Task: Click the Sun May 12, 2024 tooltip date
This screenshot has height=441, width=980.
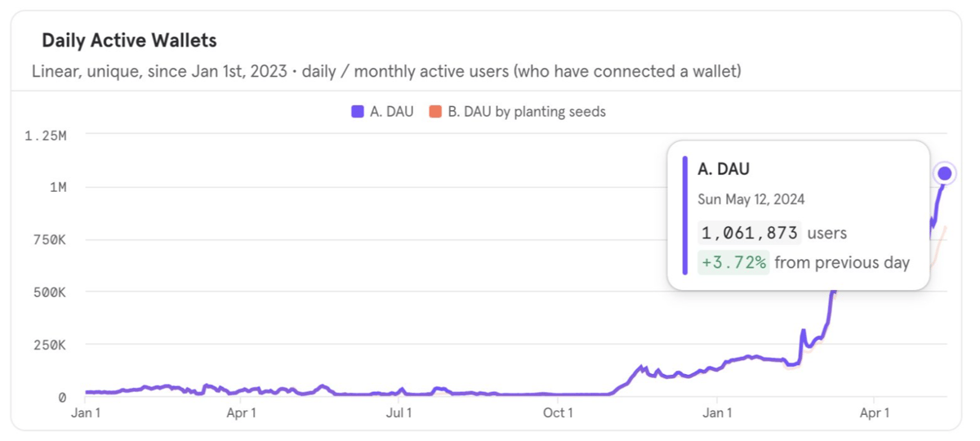Action: pyautogui.click(x=751, y=199)
